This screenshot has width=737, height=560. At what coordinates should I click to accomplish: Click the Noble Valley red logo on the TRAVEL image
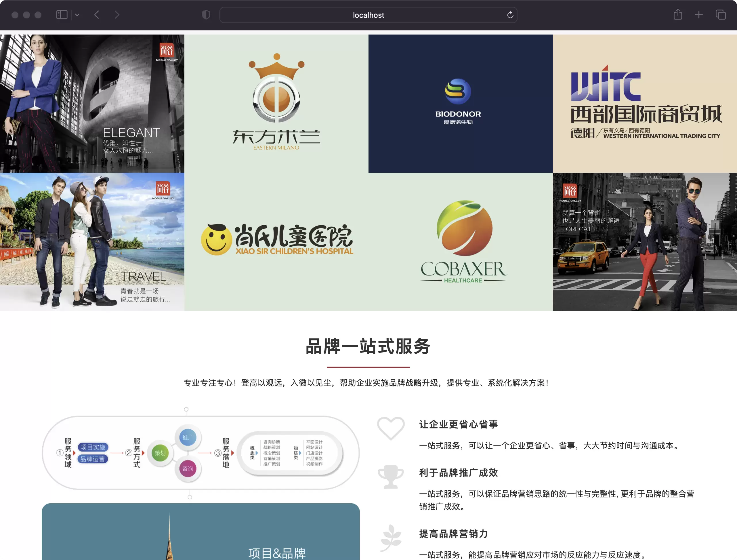163,190
